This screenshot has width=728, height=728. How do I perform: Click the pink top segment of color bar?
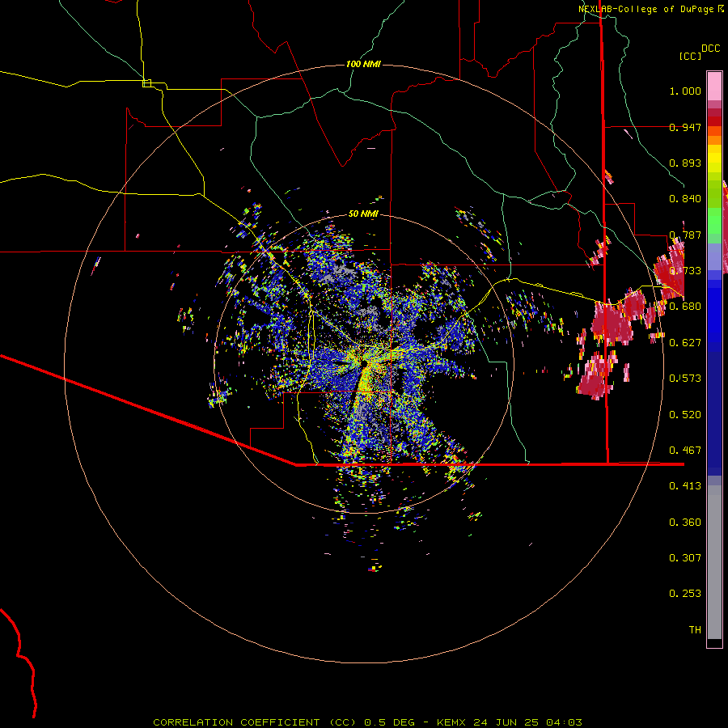(x=714, y=87)
